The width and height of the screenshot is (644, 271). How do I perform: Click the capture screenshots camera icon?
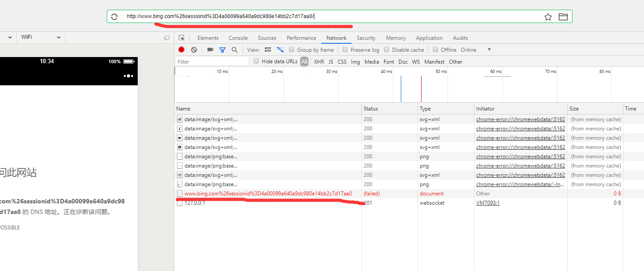[210, 50]
